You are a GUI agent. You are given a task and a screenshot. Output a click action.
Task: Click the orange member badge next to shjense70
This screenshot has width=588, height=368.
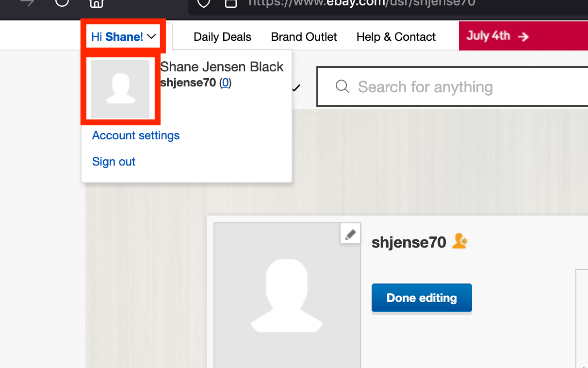point(458,241)
